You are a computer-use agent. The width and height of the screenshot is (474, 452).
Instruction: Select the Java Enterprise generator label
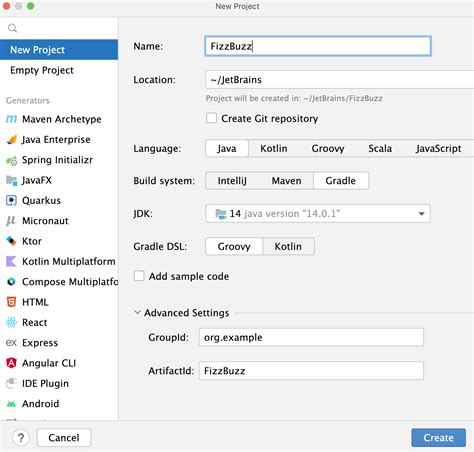pyautogui.click(x=56, y=139)
